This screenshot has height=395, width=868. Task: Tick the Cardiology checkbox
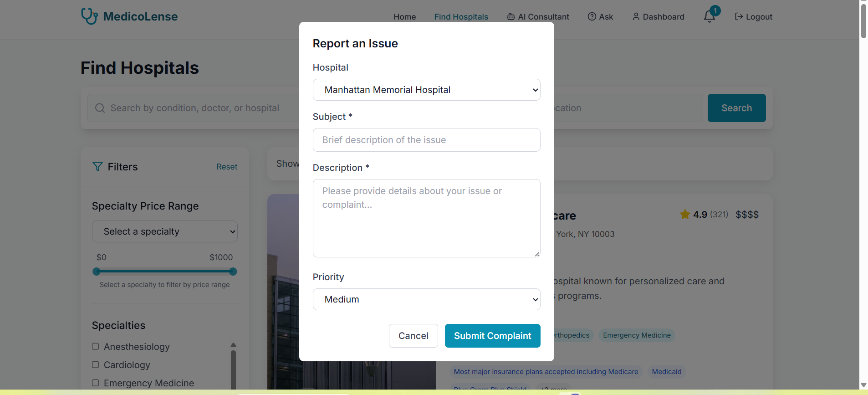[96, 364]
